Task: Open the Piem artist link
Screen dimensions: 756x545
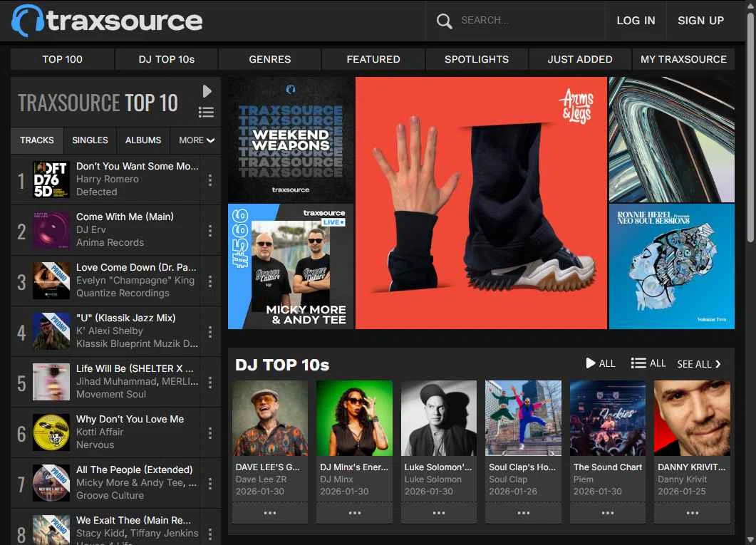Action: coord(584,479)
